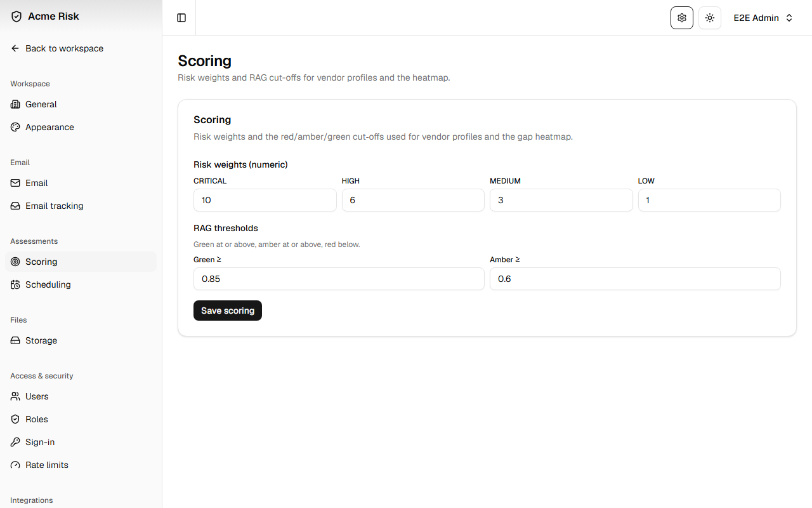Click the 'RAG thresholds' label
The image size is (812, 508).
tap(226, 228)
